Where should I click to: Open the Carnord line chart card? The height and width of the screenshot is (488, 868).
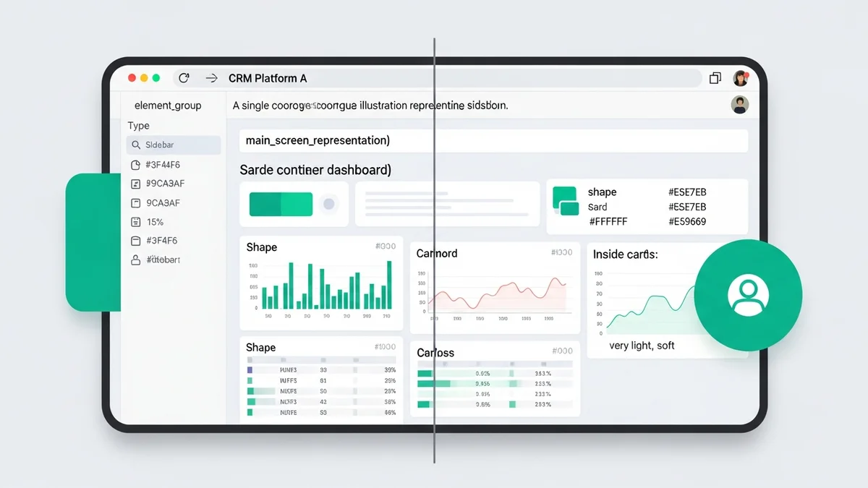tap(495, 287)
